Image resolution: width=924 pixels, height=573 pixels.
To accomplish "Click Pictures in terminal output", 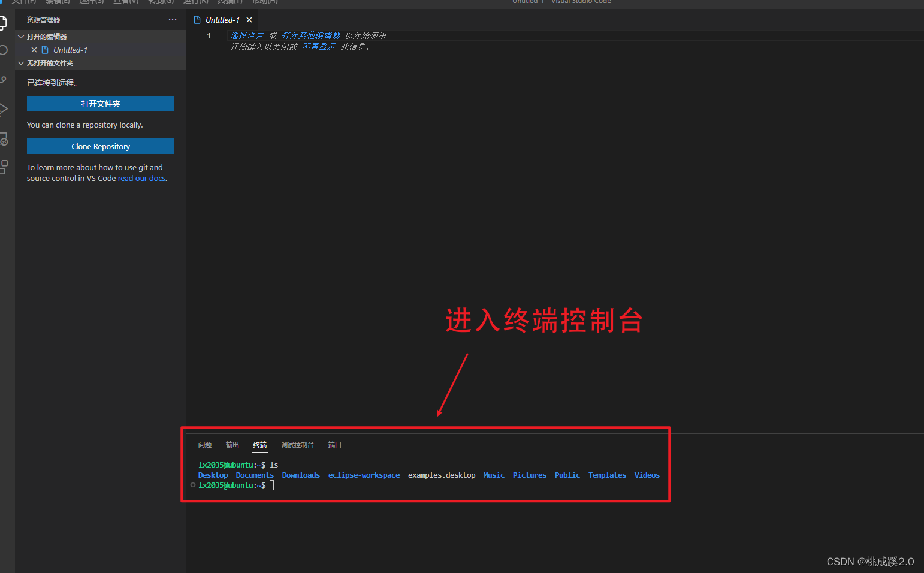I will (530, 475).
